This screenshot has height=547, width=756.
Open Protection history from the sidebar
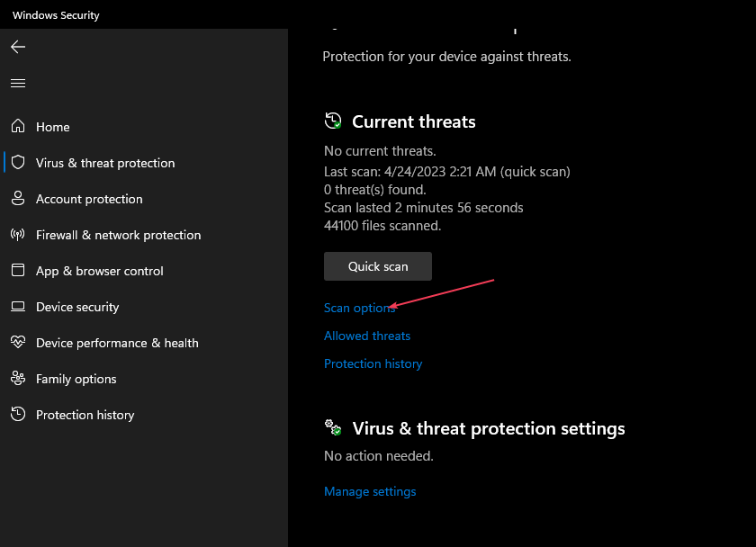coord(85,415)
